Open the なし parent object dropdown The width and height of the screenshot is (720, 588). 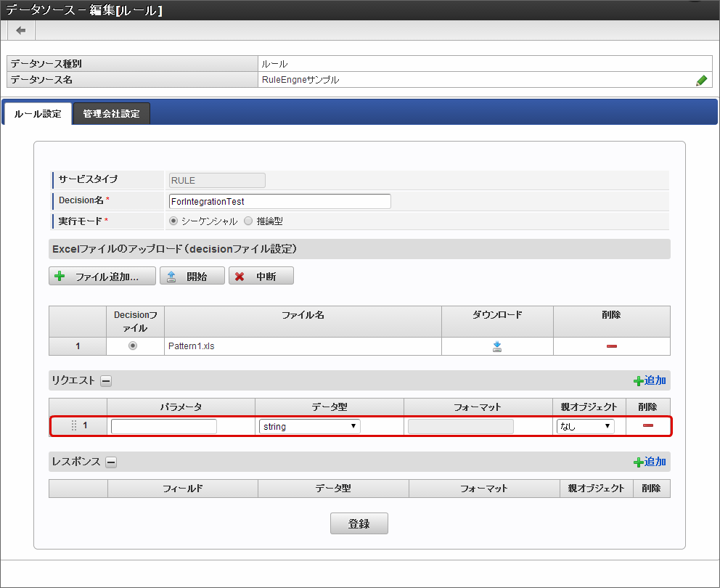(x=585, y=426)
